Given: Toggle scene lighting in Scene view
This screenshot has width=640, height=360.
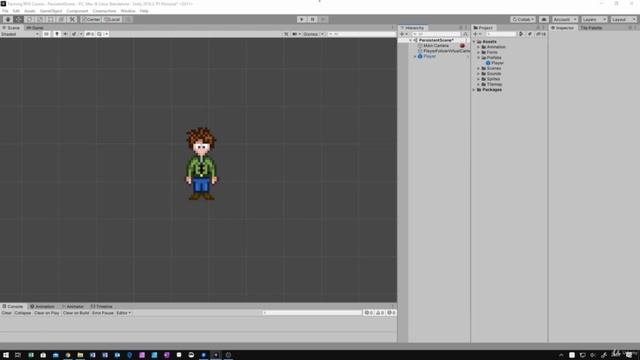Looking at the screenshot, I should coord(57,34).
